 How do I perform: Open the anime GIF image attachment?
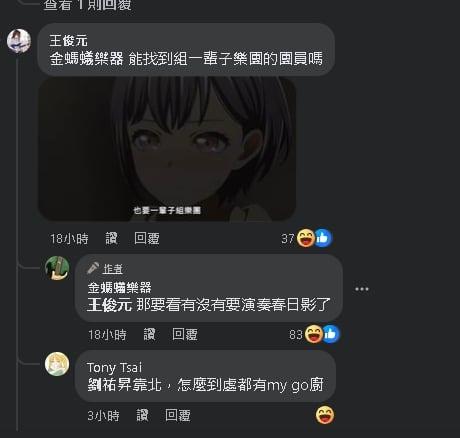tap(167, 149)
